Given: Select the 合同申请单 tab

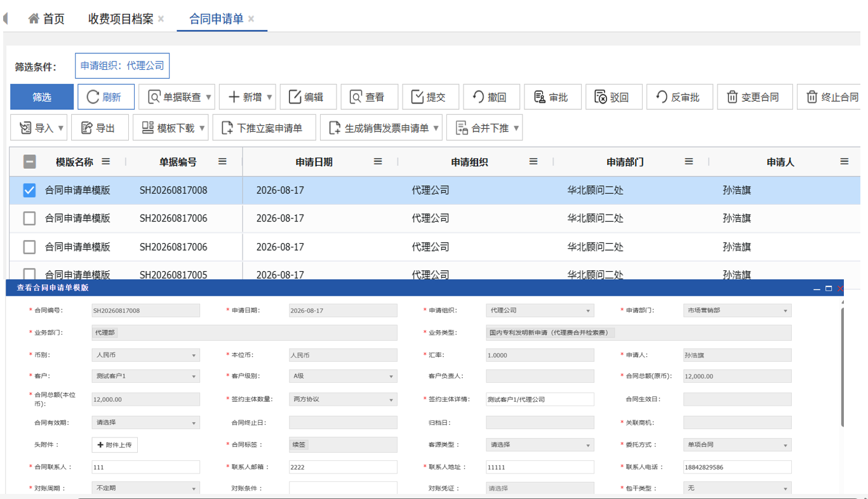Looking at the screenshot, I should [x=217, y=19].
